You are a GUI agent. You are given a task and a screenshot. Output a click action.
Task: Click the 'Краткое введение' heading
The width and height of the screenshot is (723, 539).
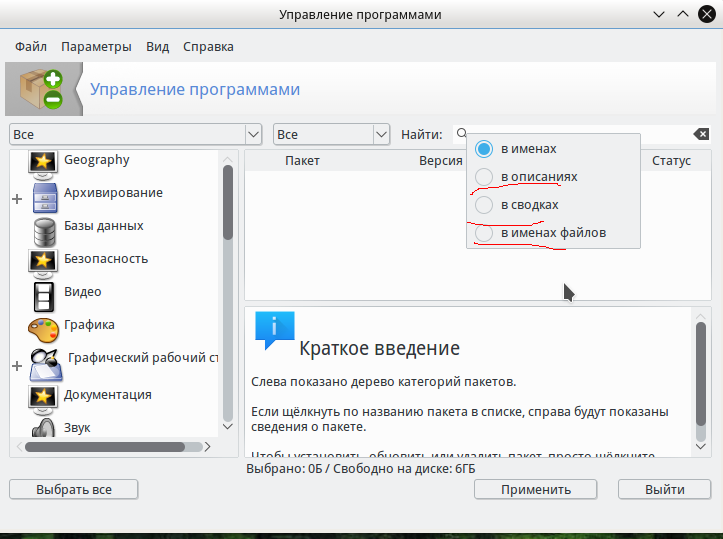pos(379,348)
